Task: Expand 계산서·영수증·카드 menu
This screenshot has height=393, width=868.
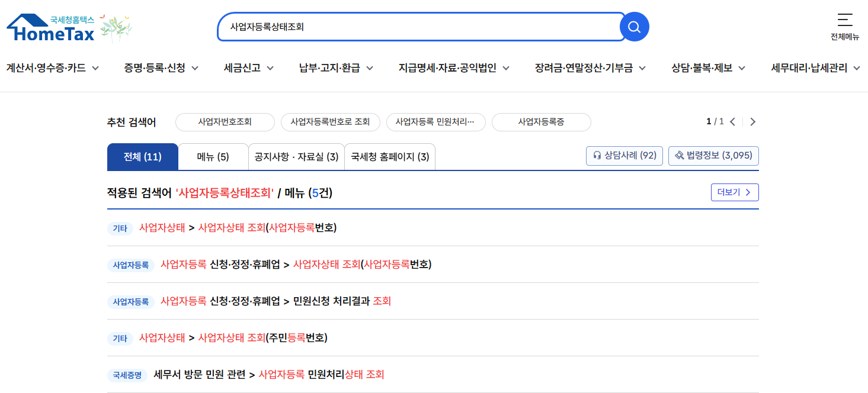Action: point(52,68)
